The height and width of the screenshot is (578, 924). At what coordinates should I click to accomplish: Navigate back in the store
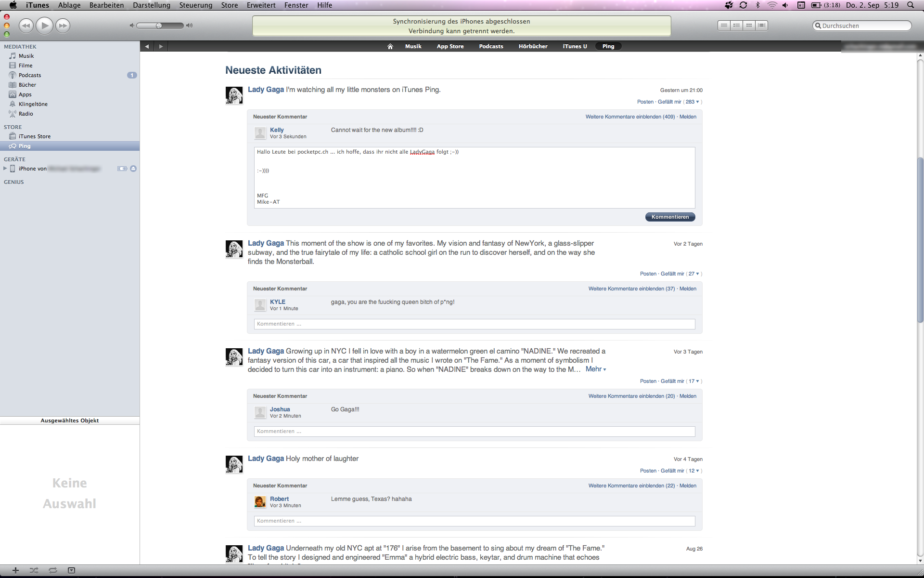coord(147,46)
